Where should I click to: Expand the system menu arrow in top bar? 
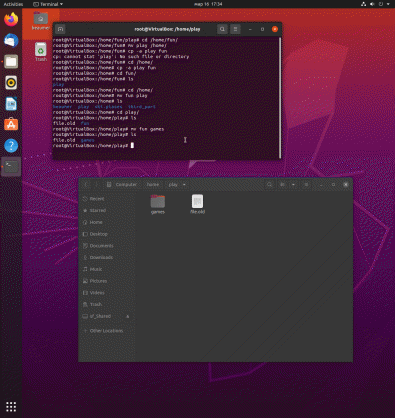388,4
